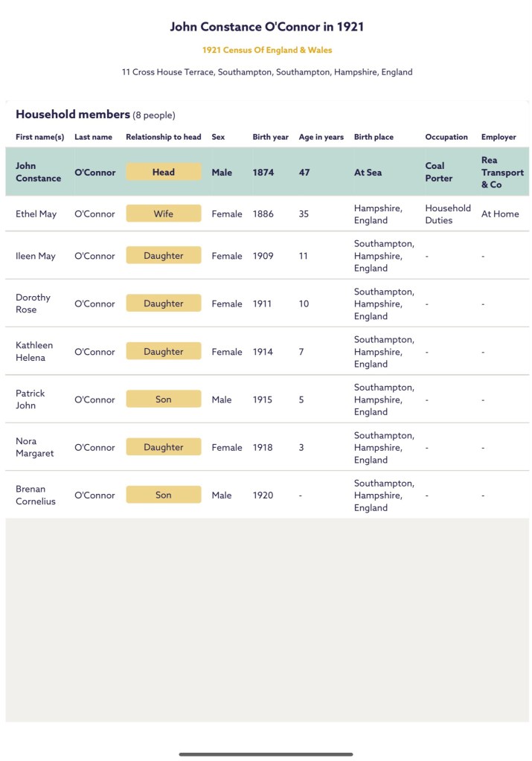
Task: Select the First name(s) column header
Action: 40,137
